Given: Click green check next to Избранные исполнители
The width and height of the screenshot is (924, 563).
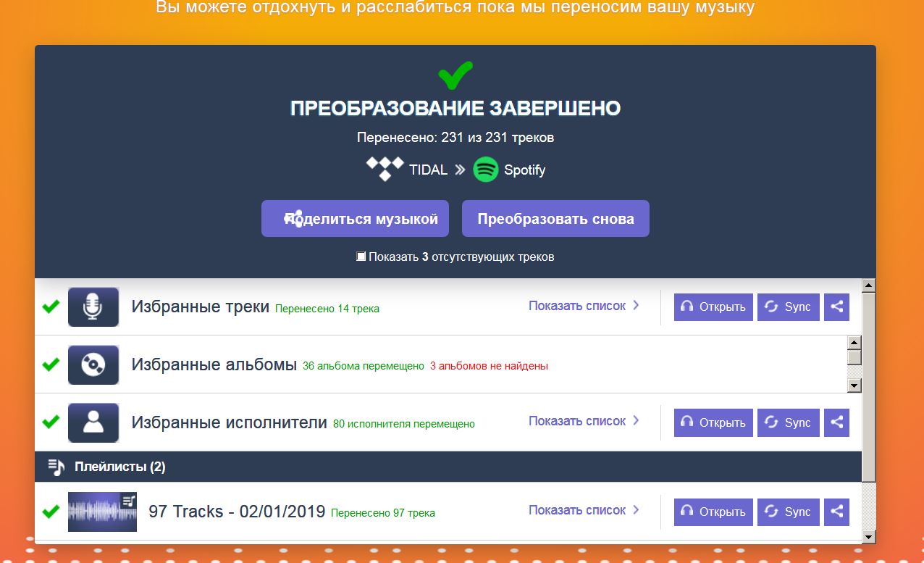Looking at the screenshot, I should (51, 422).
